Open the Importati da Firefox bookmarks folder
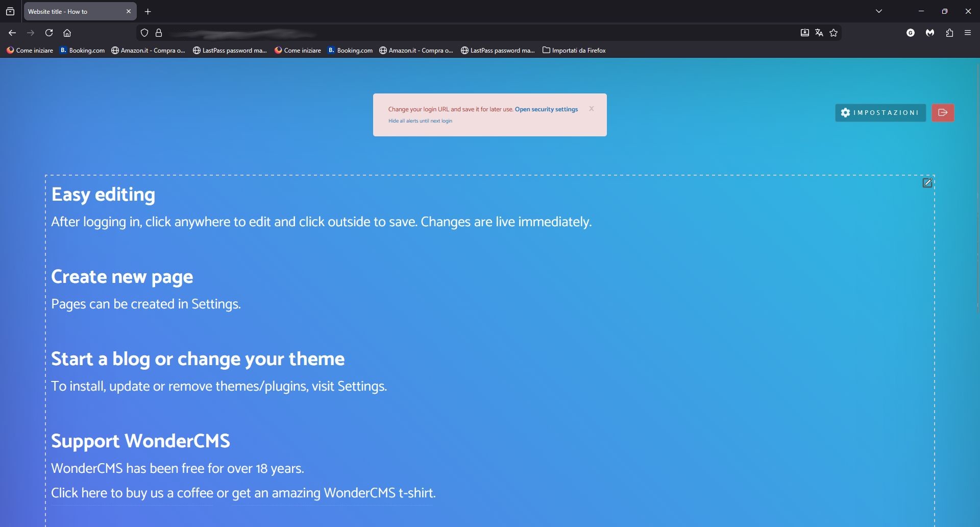980x527 pixels. (574, 50)
